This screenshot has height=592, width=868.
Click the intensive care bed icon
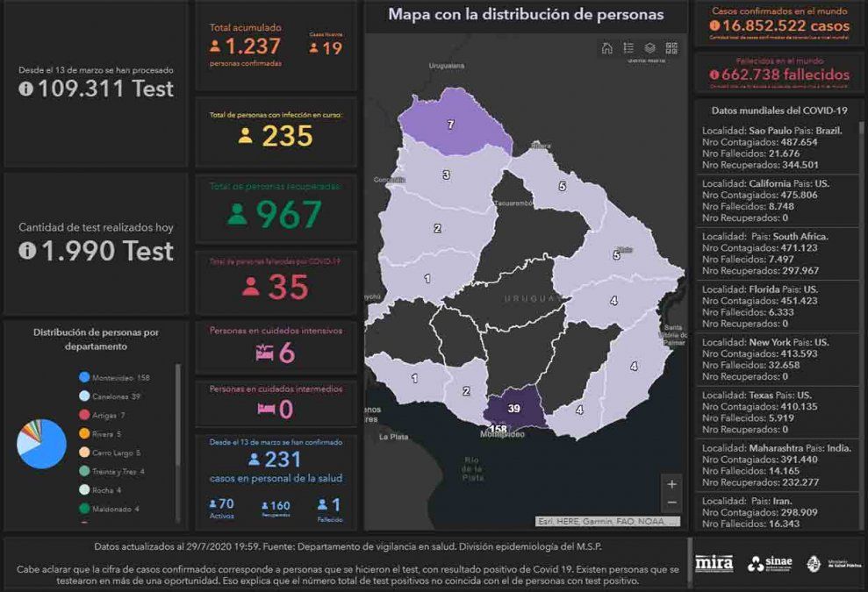pos(263,353)
